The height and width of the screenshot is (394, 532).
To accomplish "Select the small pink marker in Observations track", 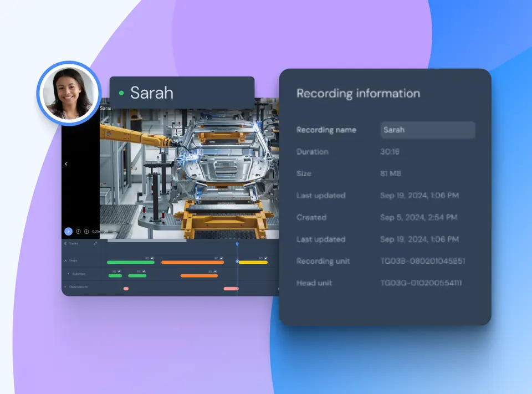I will point(126,289).
